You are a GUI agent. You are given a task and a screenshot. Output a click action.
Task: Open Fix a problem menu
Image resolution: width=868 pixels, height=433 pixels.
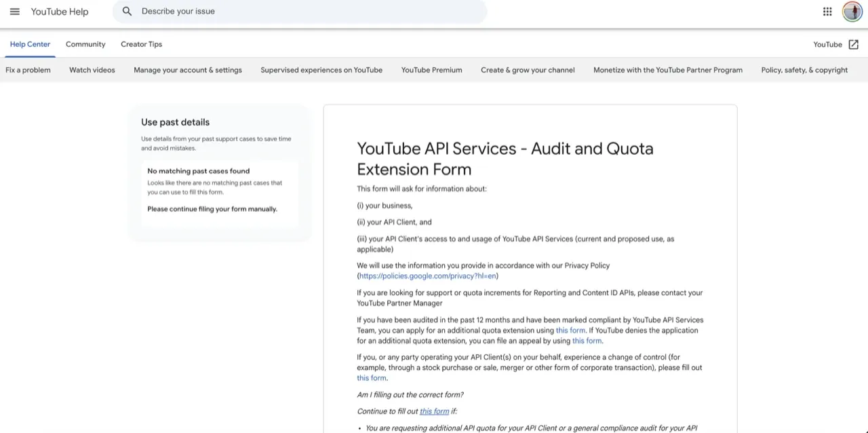pos(28,70)
